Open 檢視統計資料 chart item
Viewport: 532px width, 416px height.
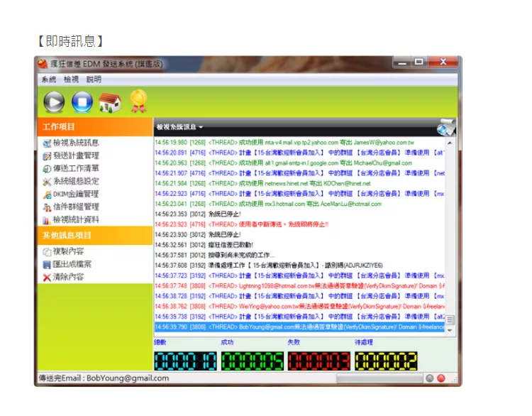[75, 219]
